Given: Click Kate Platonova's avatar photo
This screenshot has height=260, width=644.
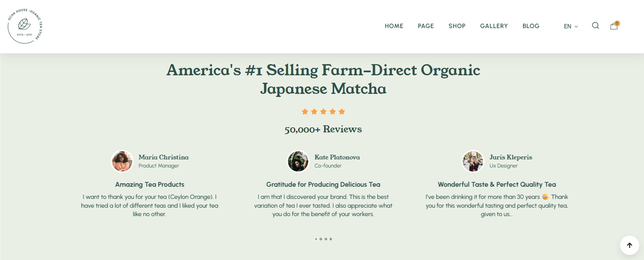Looking at the screenshot, I should (x=298, y=161).
